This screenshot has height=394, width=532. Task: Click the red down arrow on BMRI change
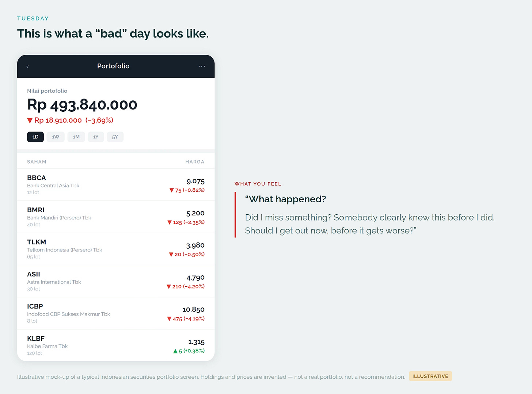[170, 222]
